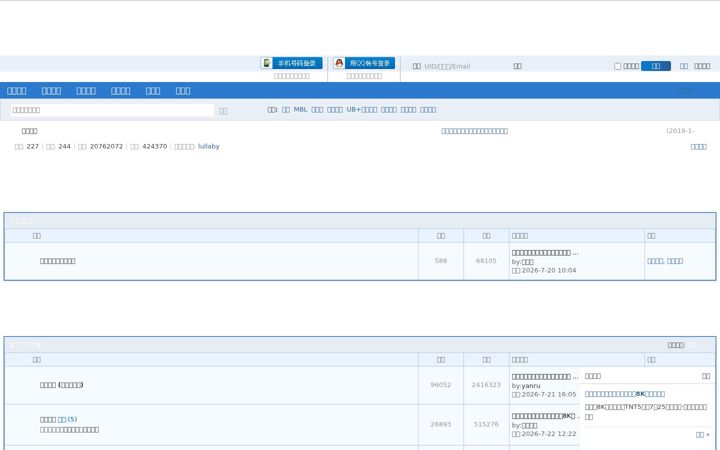Open the fourth item in blue navigation bar

121,91
